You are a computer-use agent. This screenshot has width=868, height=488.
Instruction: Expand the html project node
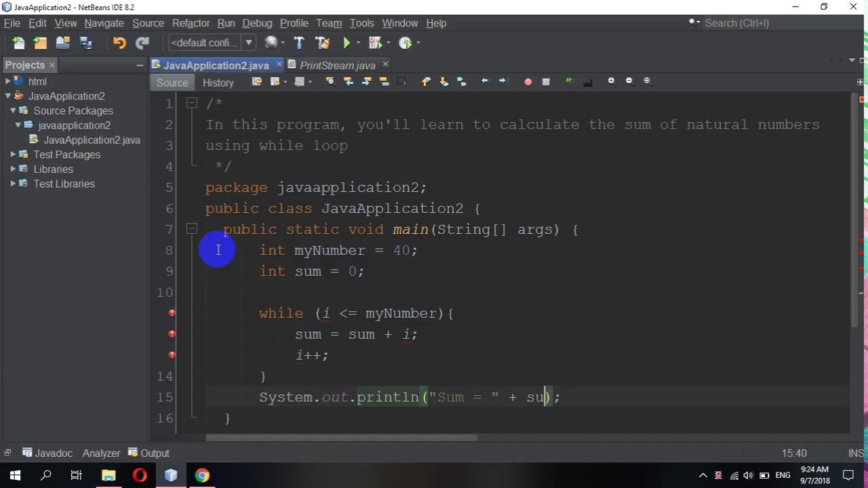coord(8,81)
